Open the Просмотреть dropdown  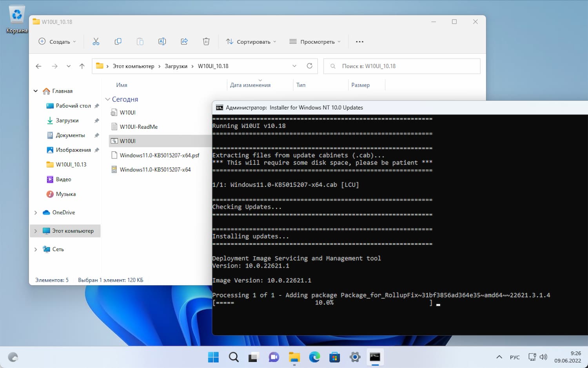tap(314, 41)
